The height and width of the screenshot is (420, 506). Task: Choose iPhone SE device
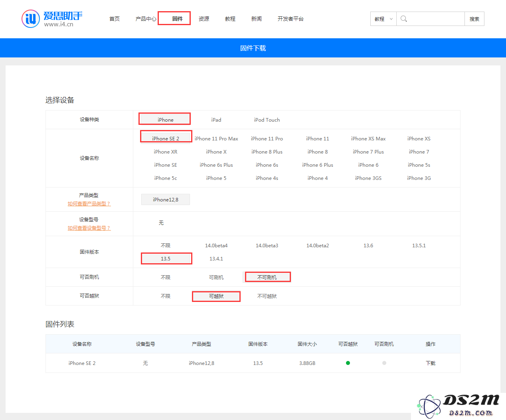tap(166, 165)
